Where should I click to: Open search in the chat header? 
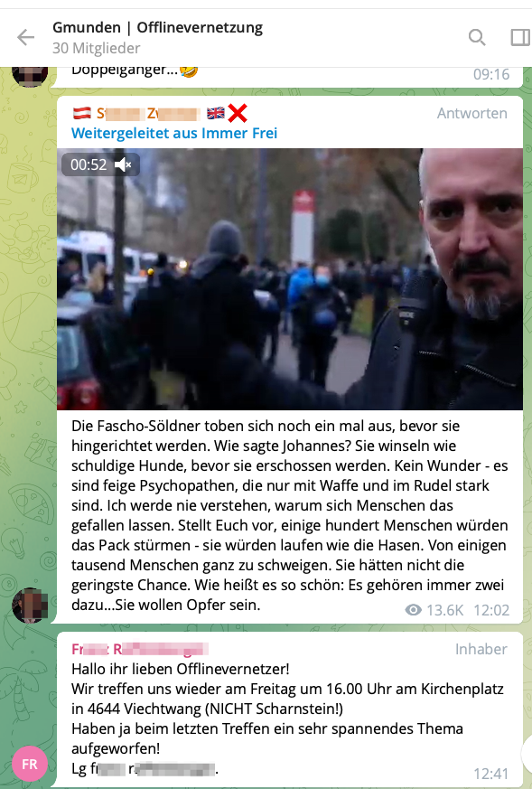[x=477, y=37]
